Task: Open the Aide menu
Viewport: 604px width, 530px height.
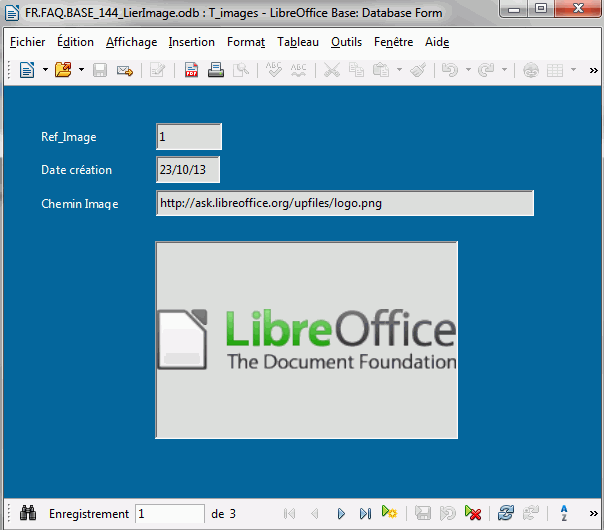Action: click(x=437, y=42)
